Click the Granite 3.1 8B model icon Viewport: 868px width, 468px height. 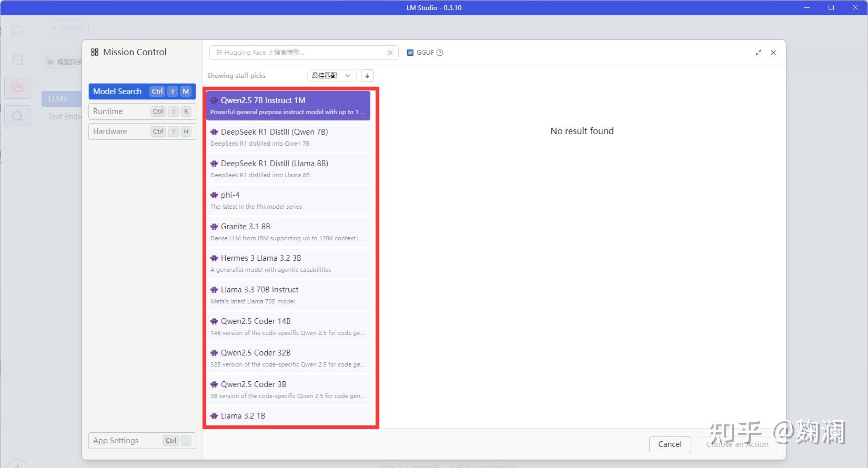[214, 227]
